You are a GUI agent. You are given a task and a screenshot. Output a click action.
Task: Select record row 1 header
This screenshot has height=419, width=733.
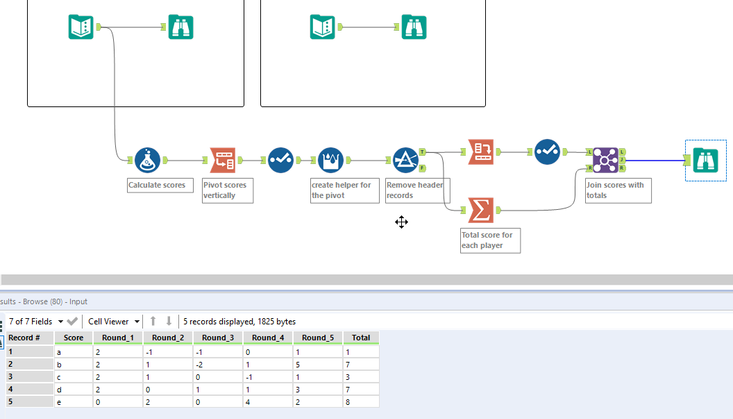(x=29, y=352)
